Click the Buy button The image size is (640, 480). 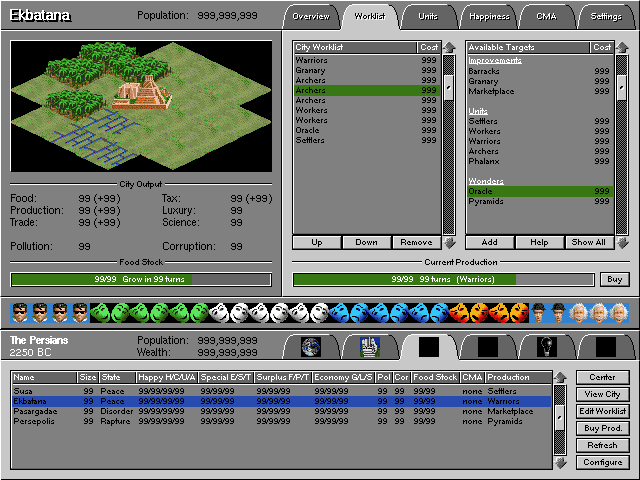[x=615, y=280]
